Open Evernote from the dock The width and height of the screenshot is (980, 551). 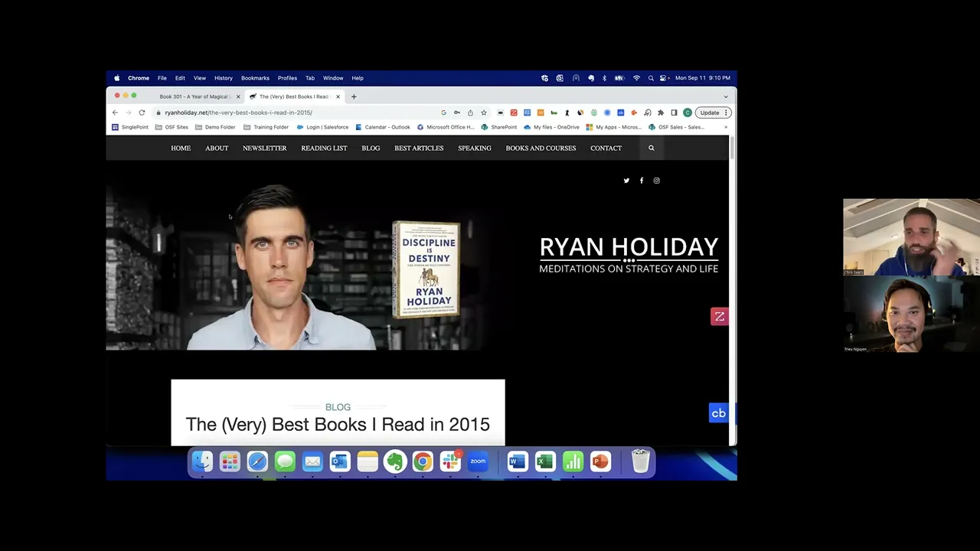tap(395, 461)
